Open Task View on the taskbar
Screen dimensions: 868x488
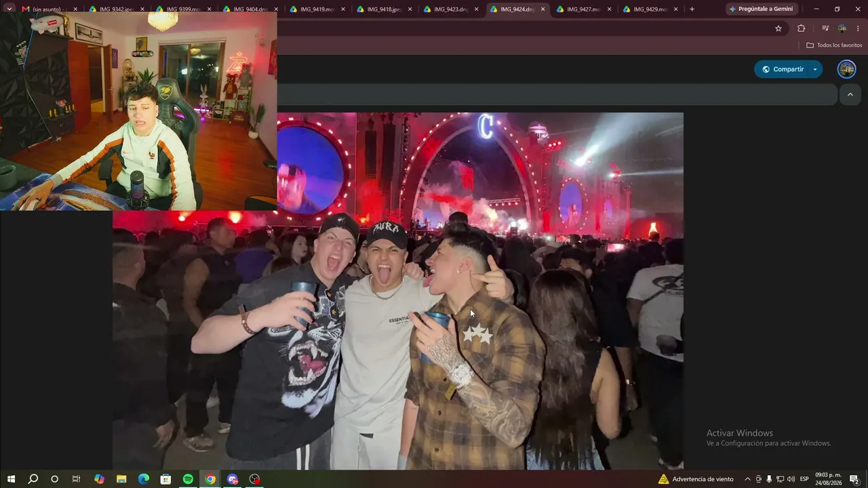point(76,479)
